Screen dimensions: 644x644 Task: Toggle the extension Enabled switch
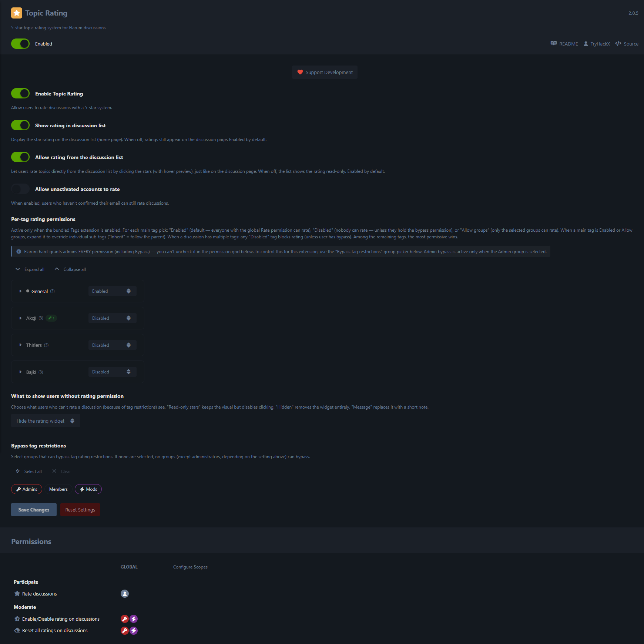click(20, 44)
